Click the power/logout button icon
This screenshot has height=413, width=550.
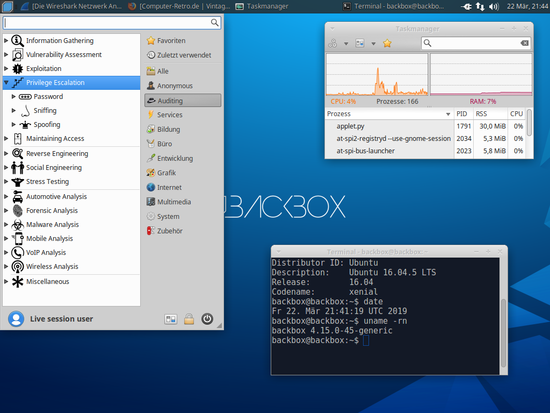point(207,319)
